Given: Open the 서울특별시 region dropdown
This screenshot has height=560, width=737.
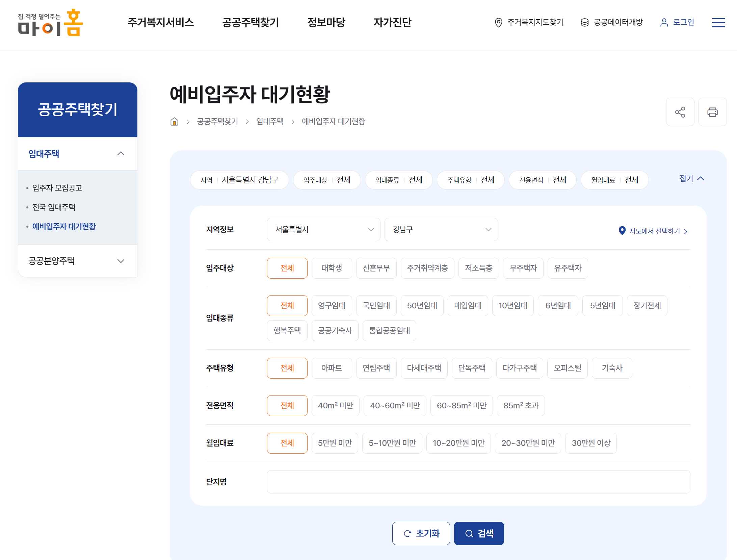Looking at the screenshot, I should click(x=323, y=230).
